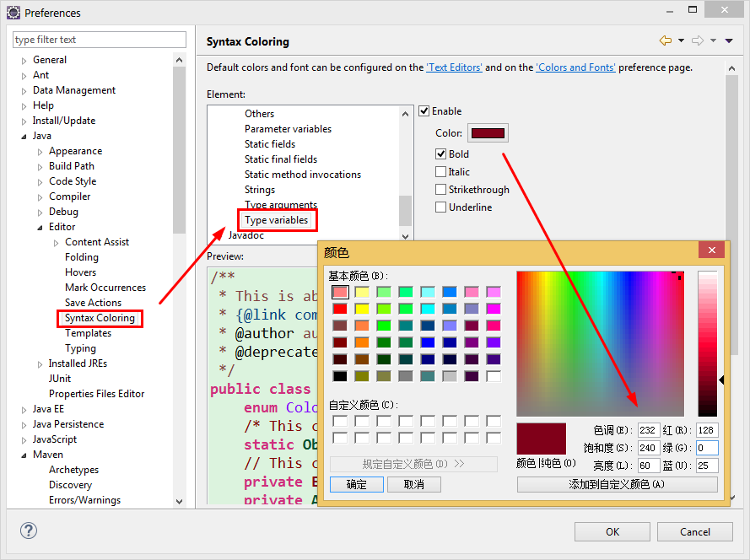Click the 红 red value field
The height and width of the screenshot is (560, 750).
tap(707, 430)
